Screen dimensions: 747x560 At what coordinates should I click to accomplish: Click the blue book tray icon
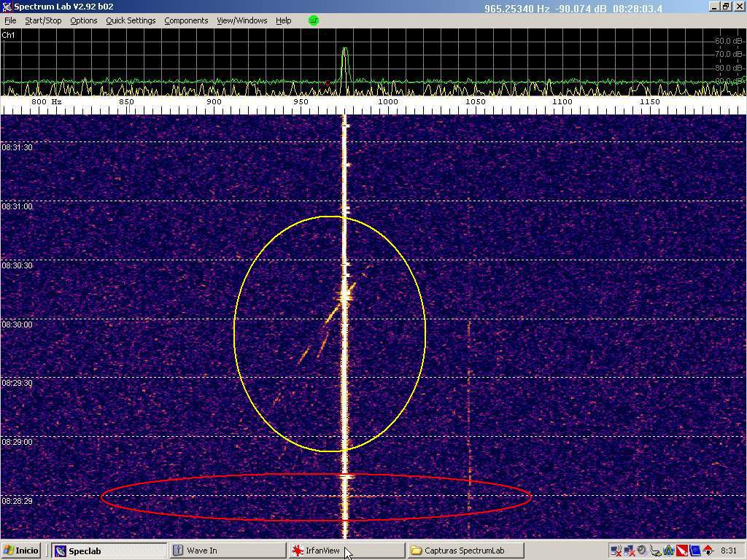pos(695,551)
